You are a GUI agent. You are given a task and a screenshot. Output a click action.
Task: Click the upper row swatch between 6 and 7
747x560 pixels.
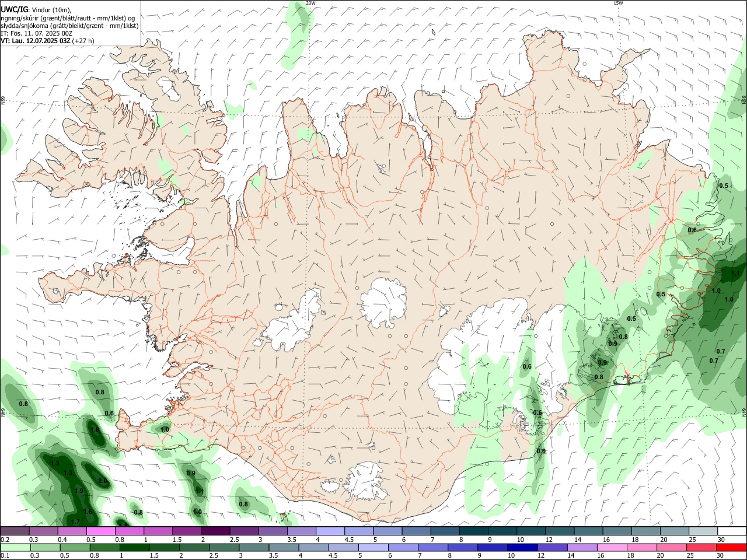tap(416, 531)
